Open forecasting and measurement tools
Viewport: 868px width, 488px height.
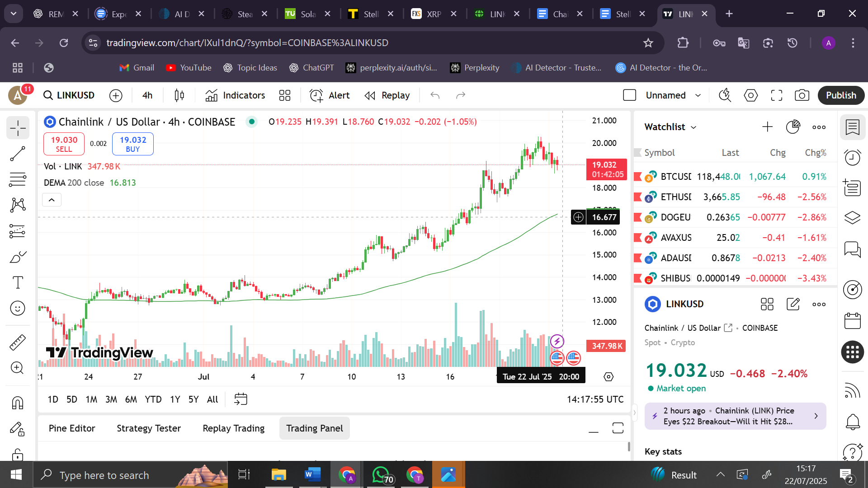(x=18, y=231)
